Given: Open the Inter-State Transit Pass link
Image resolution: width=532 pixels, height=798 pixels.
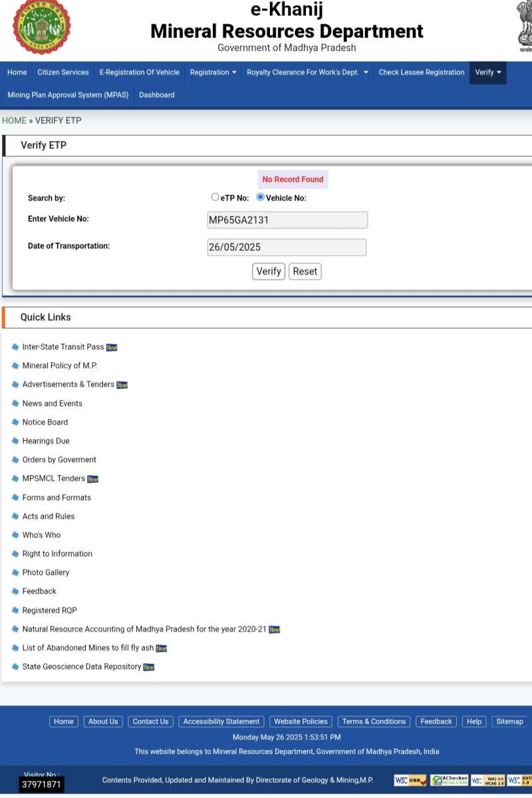Looking at the screenshot, I should 63,346.
